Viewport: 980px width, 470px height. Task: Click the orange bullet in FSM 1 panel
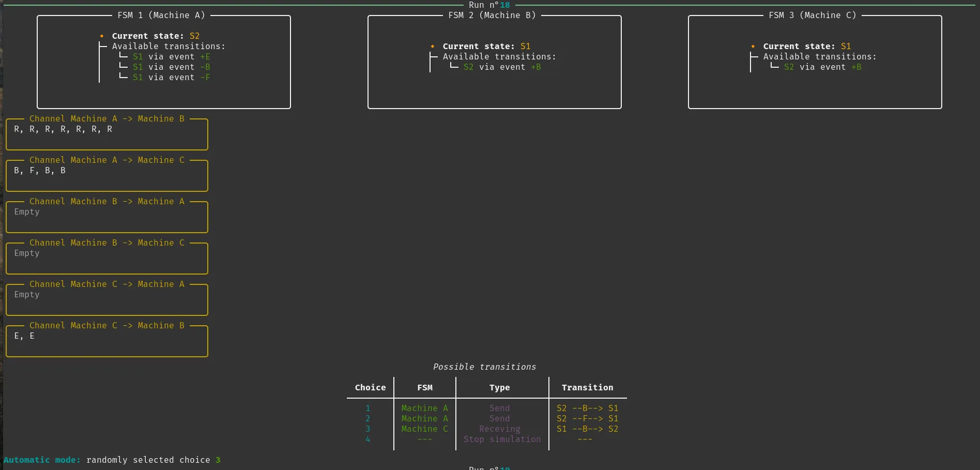click(102, 36)
